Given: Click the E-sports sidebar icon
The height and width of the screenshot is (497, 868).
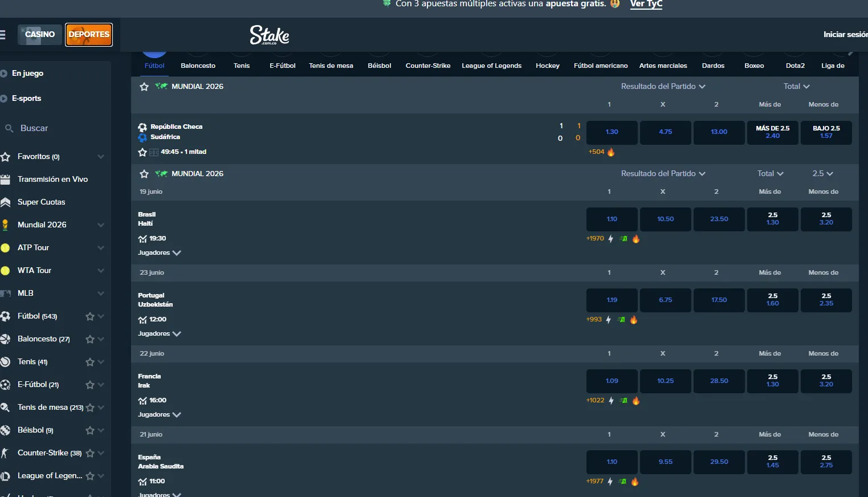Looking at the screenshot, I should pyautogui.click(x=4, y=99).
